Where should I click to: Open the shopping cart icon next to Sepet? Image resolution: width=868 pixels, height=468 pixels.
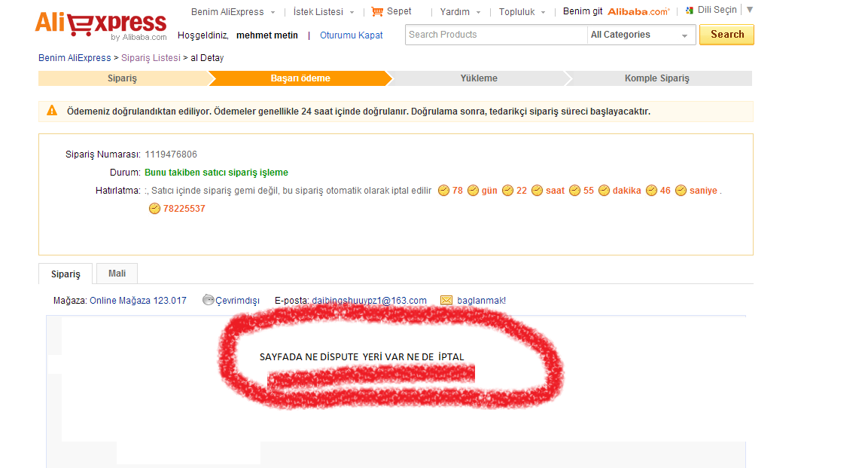click(x=377, y=11)
